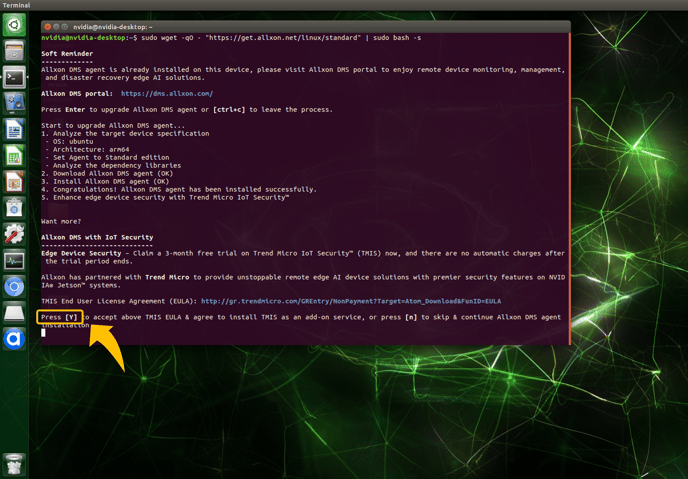Viewport: 688px width, 479px height.
Task: Open System Settings wrench-gear icon
Action: 14,234
